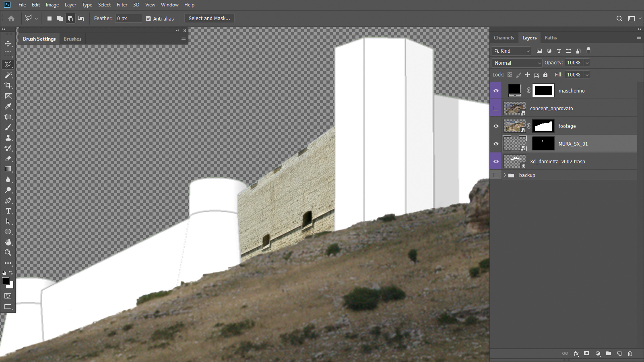
Task: Expand the backup layer group
Action: pos(505,175)
